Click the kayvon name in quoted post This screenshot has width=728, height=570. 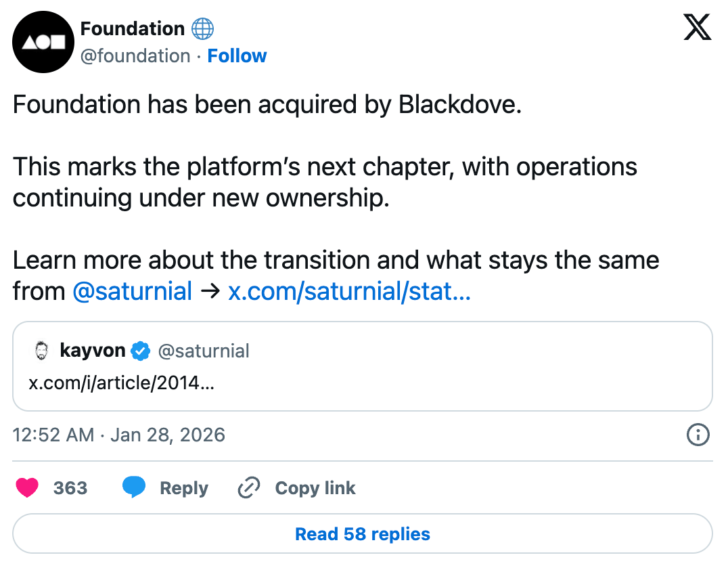click(x=93, y=351)
